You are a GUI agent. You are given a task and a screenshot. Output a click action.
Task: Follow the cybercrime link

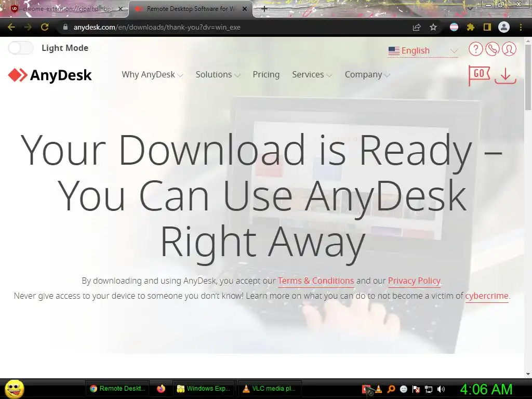tap(486, 296)
